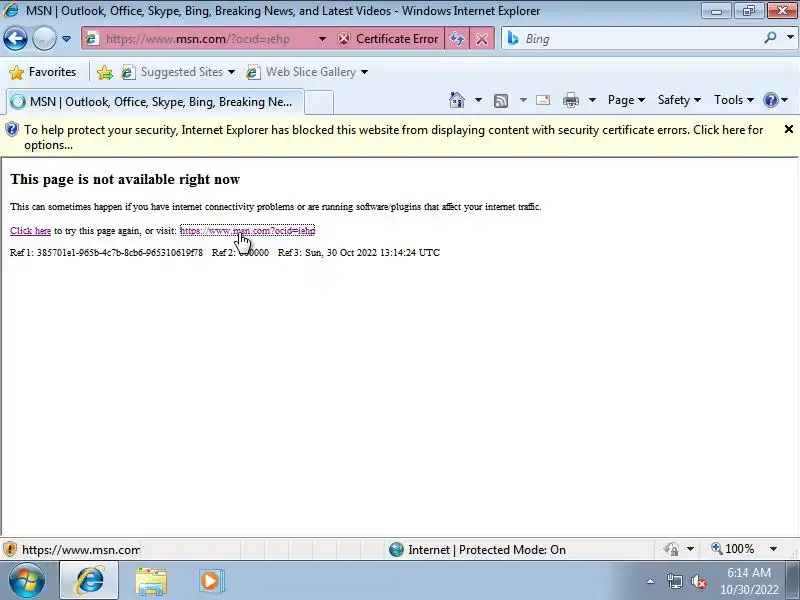This screenshot has height=600, width=800.
Task: Open search provider options dropdown
Action: 790,38
